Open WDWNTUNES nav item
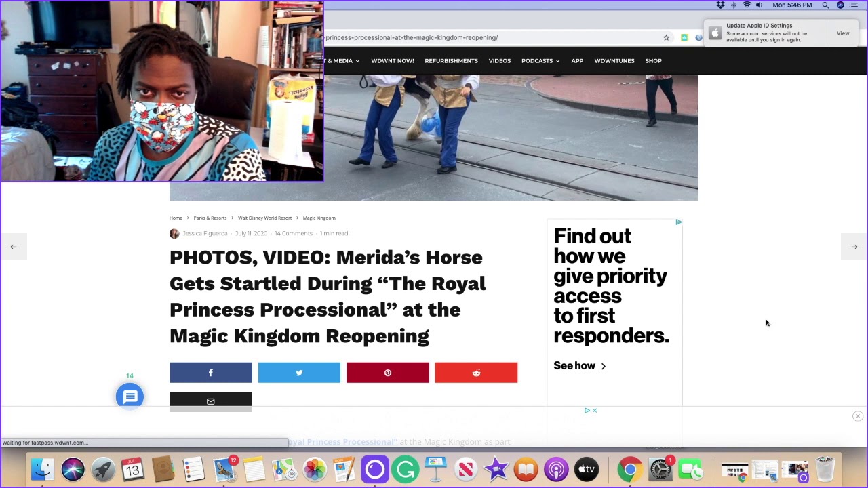This screenshot has width=868, height=488. click(x=614, y=61)
